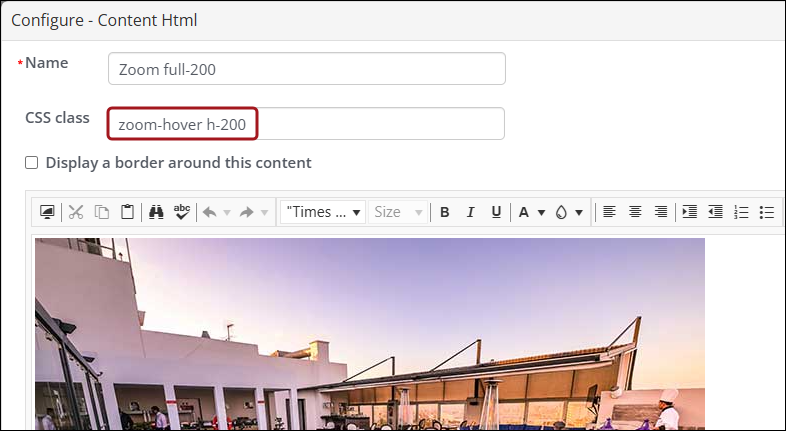Align text to center
786x431 pixels.
pyautogui.click(x=635, y=212)
